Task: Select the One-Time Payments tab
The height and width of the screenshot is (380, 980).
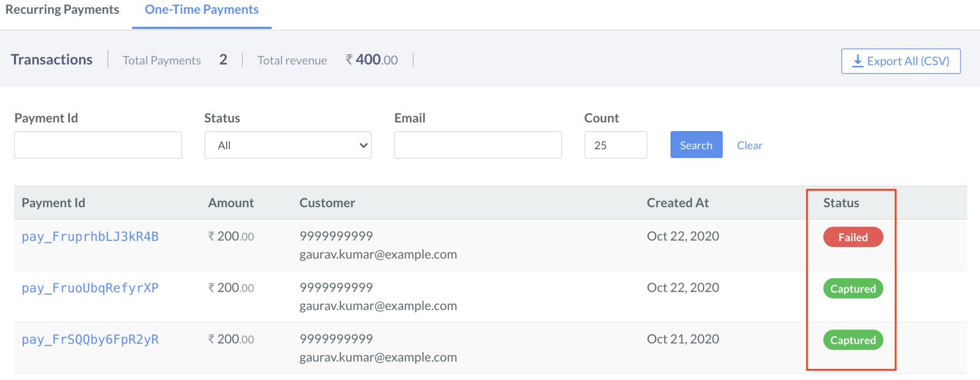Action: coord(201,9)
